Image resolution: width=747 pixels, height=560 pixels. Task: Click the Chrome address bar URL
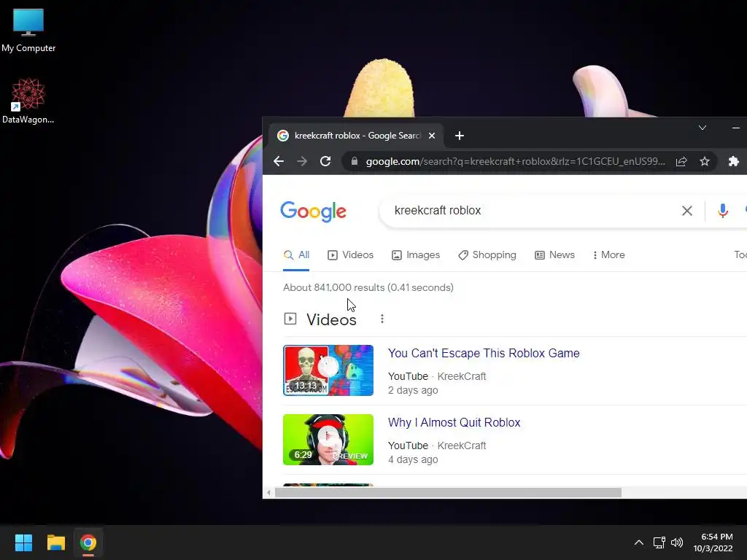(x=516, y=161)
